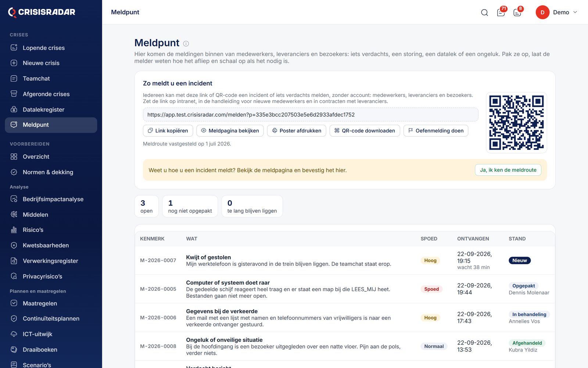Click the Privacyrisico's icon
588x368 pixels.
(14, 276)
